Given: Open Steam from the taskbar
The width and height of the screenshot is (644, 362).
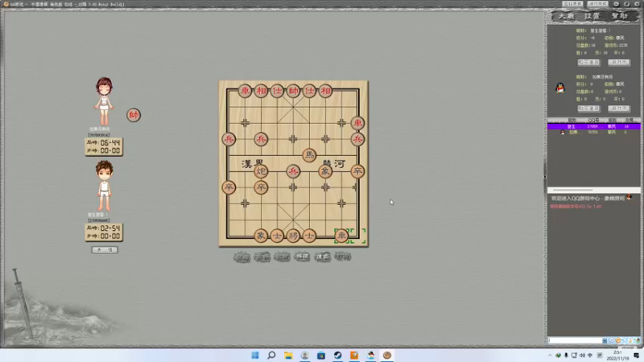Looking at the screenshot, I should pos(337,355).
